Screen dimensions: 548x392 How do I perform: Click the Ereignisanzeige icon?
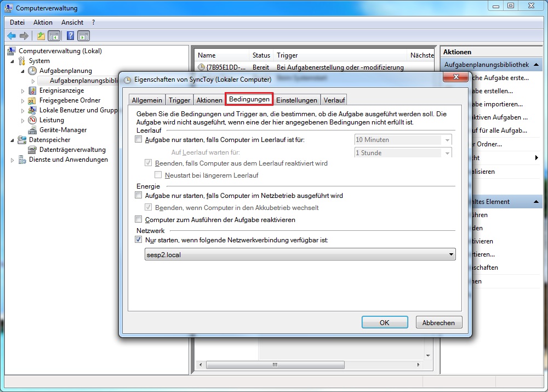coord(32,90)
